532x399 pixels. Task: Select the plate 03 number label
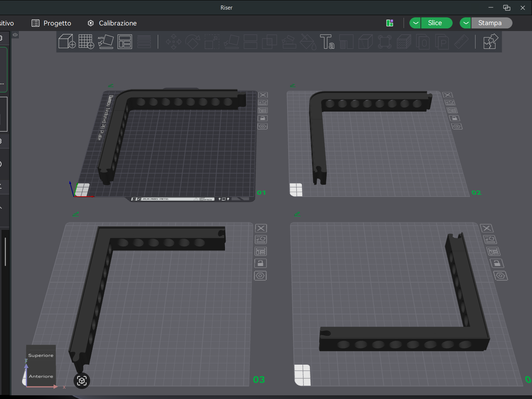click(259, 379)
